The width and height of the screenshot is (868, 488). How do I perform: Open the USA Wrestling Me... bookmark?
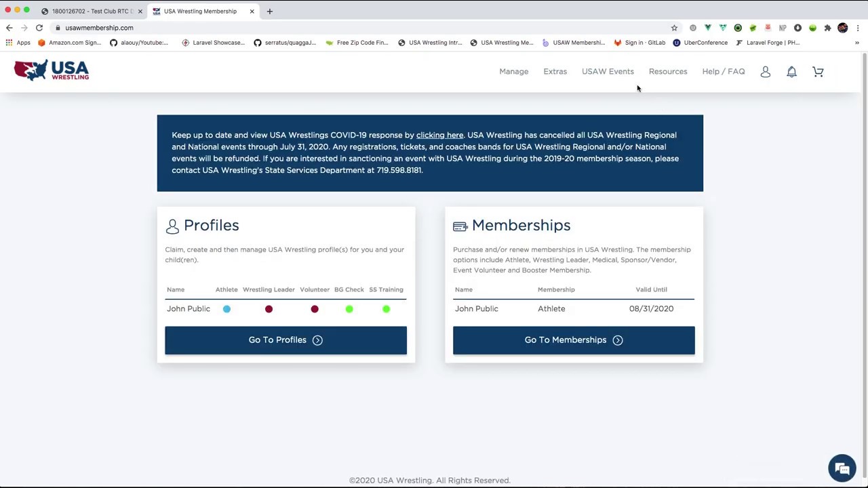502,43
